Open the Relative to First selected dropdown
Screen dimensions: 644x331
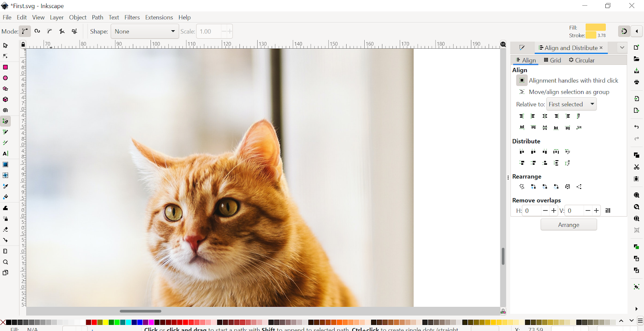pyautogui.click(x=571, y=104)
